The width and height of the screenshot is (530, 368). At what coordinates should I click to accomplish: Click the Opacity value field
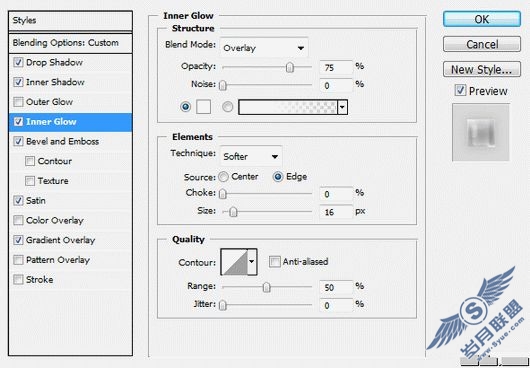336,68
